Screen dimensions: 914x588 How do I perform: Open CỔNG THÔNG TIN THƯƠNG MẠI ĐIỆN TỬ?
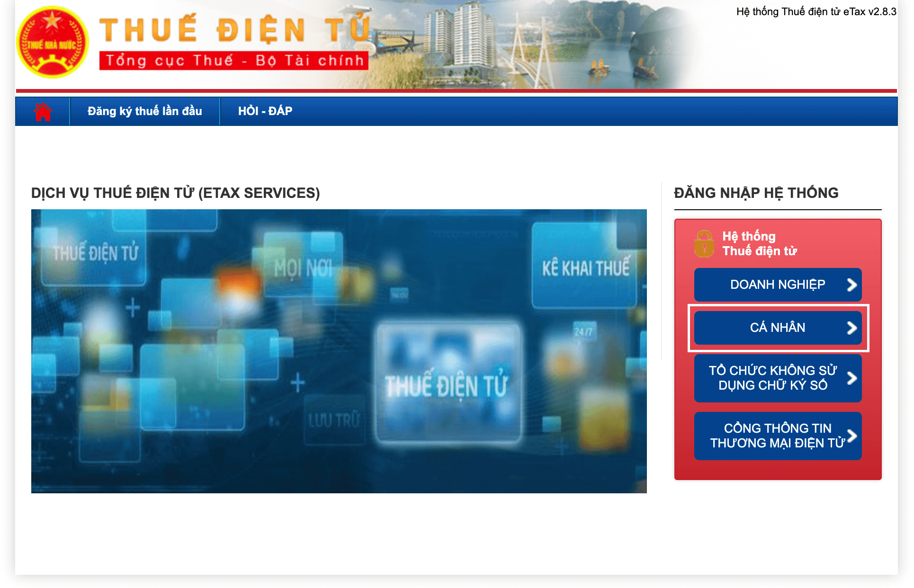point(777,436)
